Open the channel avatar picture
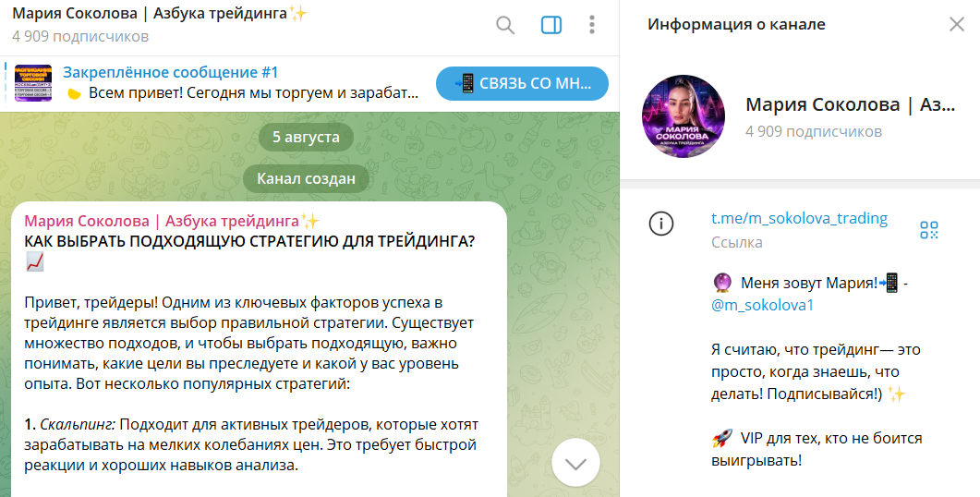980x497 pixels. (x=684, y=116)
